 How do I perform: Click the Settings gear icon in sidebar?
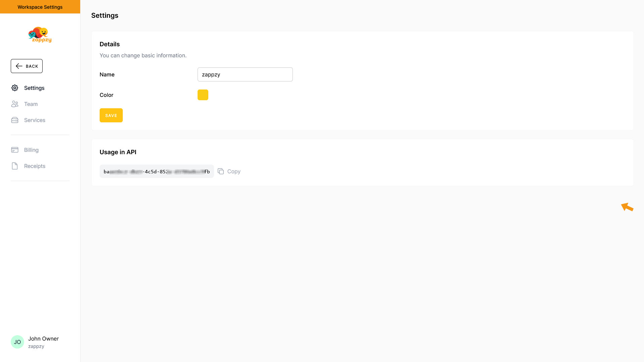(x=15, y=88)
